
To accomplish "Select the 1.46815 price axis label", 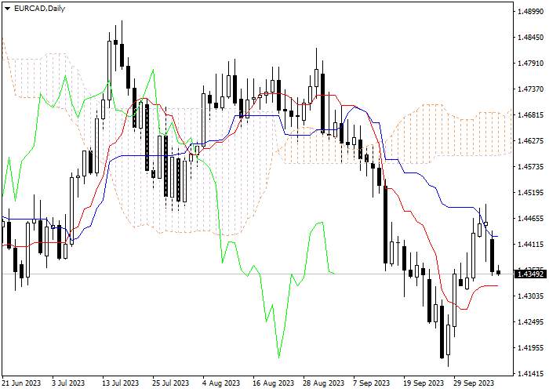I will click(530, 115).
